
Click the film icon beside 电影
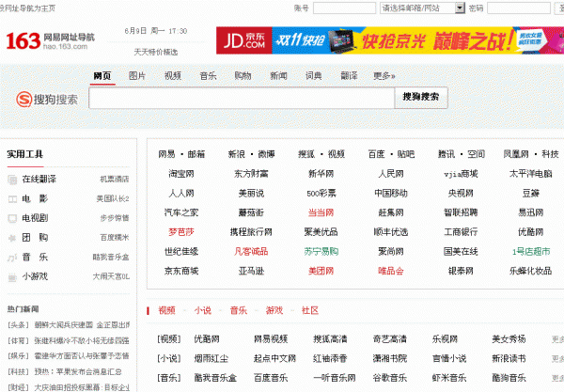12,199
